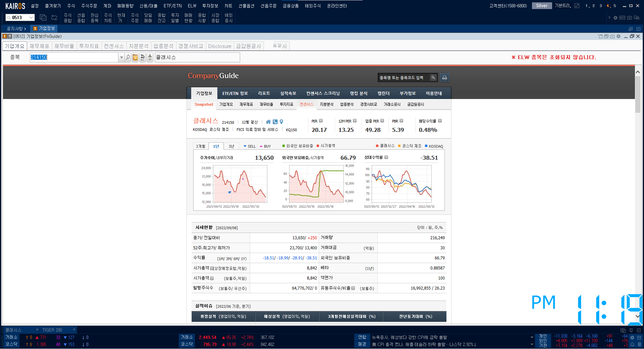Click the PBR help icon
Image resolution: width=644 pixels, height=349 pixels.
(401, 121)
